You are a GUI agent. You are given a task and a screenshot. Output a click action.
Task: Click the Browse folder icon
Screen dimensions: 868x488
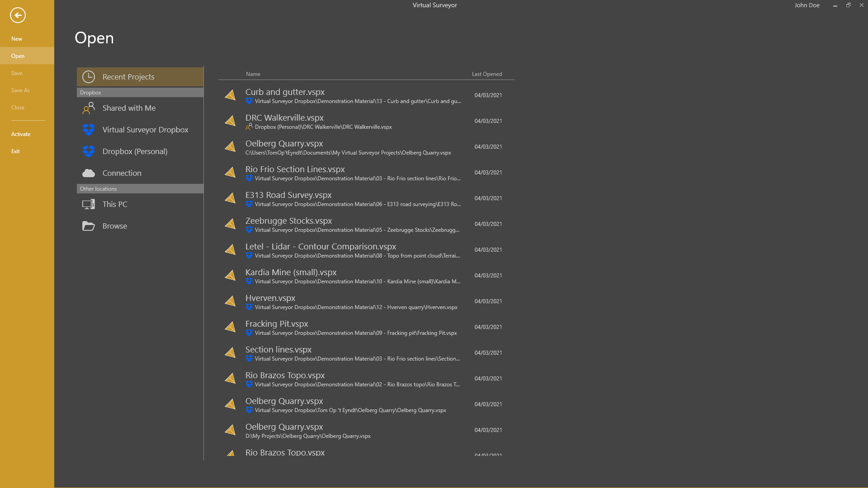(x=89, y=226)
